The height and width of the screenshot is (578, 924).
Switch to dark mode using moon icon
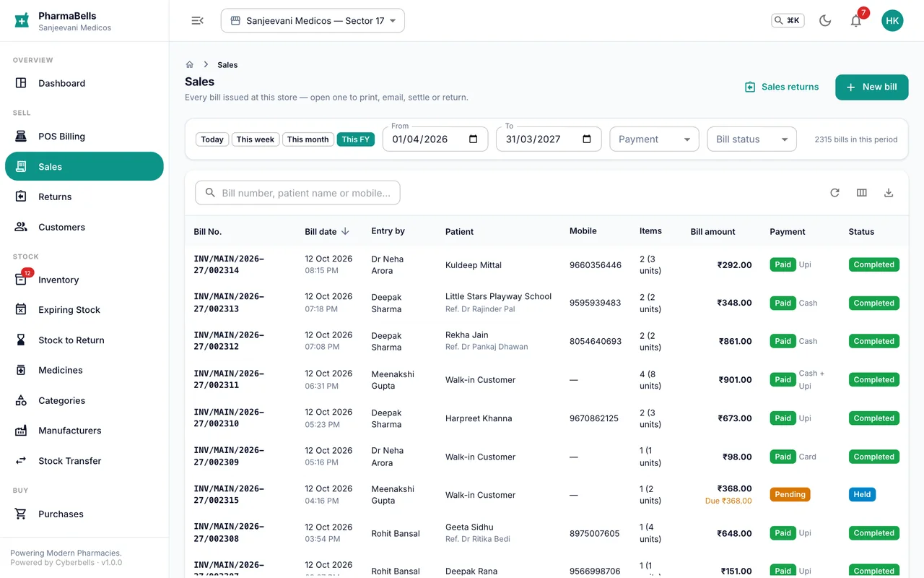pos(825,21)
